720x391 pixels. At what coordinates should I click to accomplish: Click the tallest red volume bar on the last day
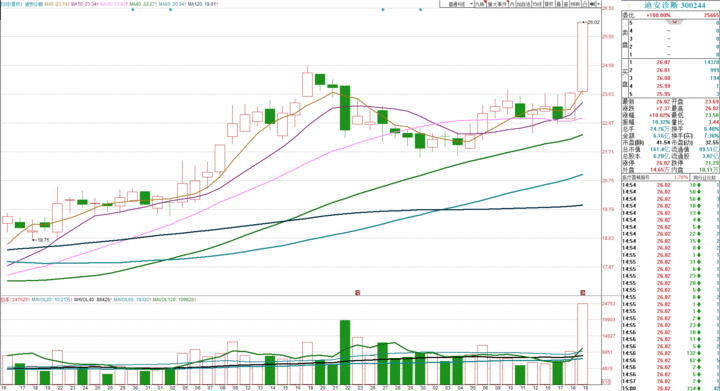click(x=582, y=344)
